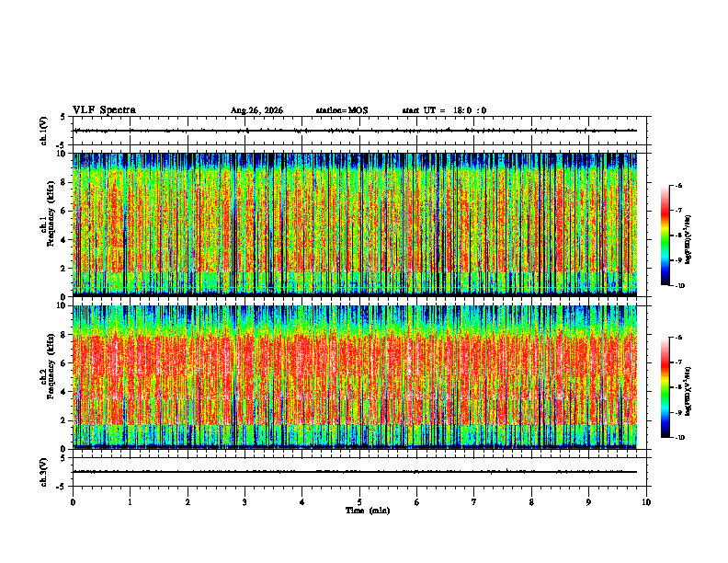Click the "-10" label on ch.2 color bar

(x=679, y=438)
